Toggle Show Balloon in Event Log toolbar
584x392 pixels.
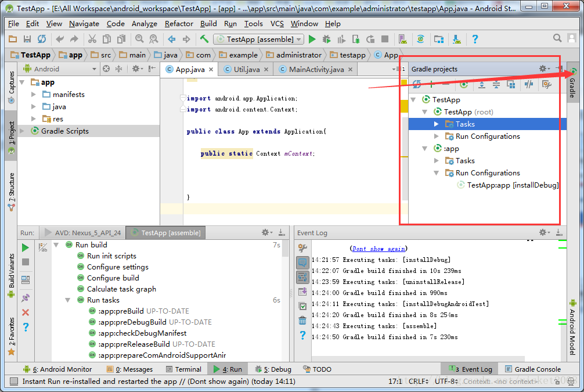tap(302, 262)
